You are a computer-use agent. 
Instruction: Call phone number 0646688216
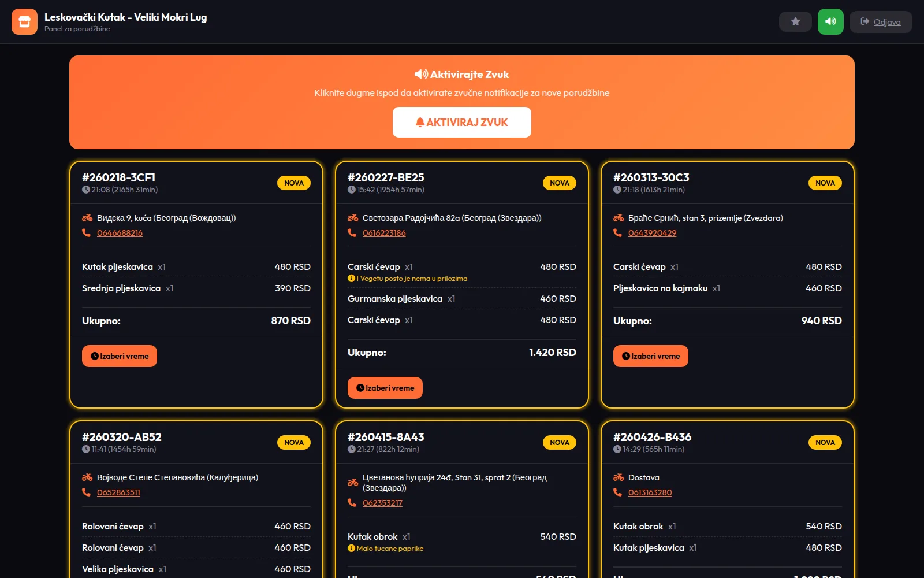point(120,233)
